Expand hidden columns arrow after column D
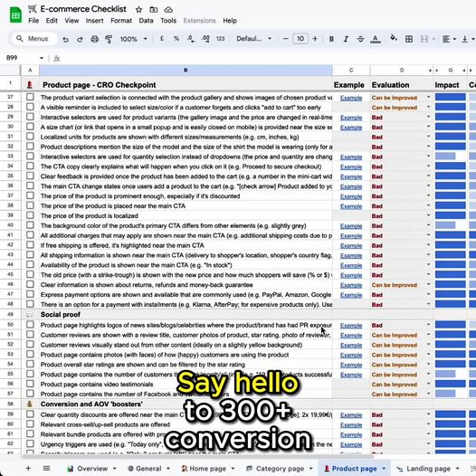476x476 pixels. pyautogui.click(x=430, y=71)
